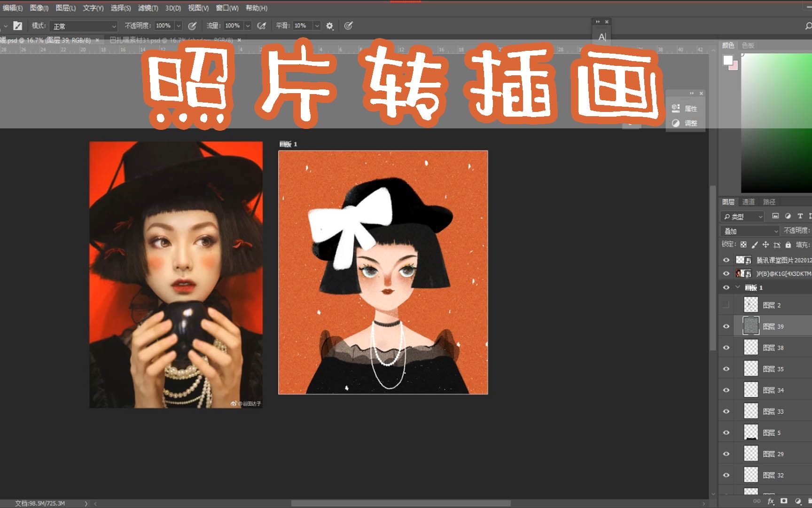
Task: Enable Lock all padlock in Layers panel
Action: (789, 245)
